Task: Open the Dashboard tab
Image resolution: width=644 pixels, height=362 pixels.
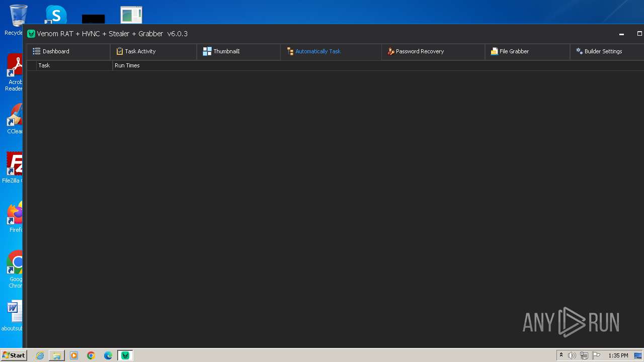Action: 68,51
